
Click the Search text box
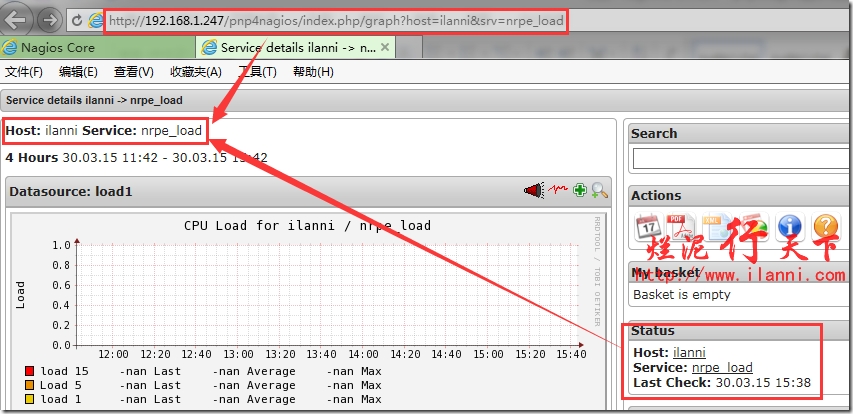click(x=743, y=159)
